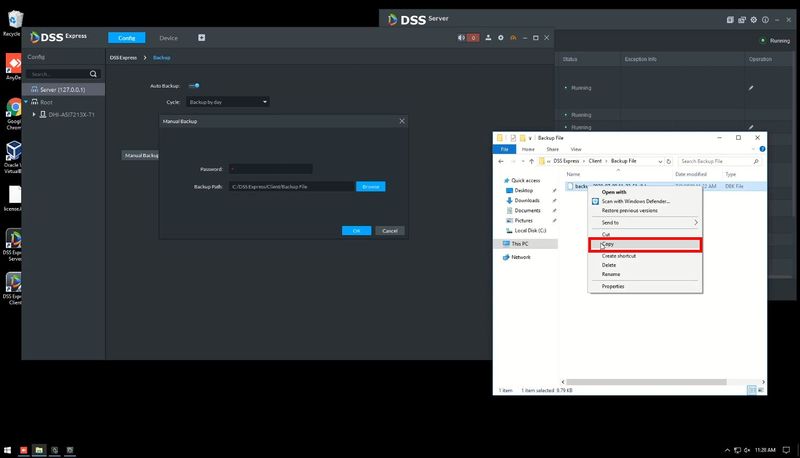The height and width of the screenshot is (458, 800).
Task: Select Cut in the context menu
Action: 645,234
